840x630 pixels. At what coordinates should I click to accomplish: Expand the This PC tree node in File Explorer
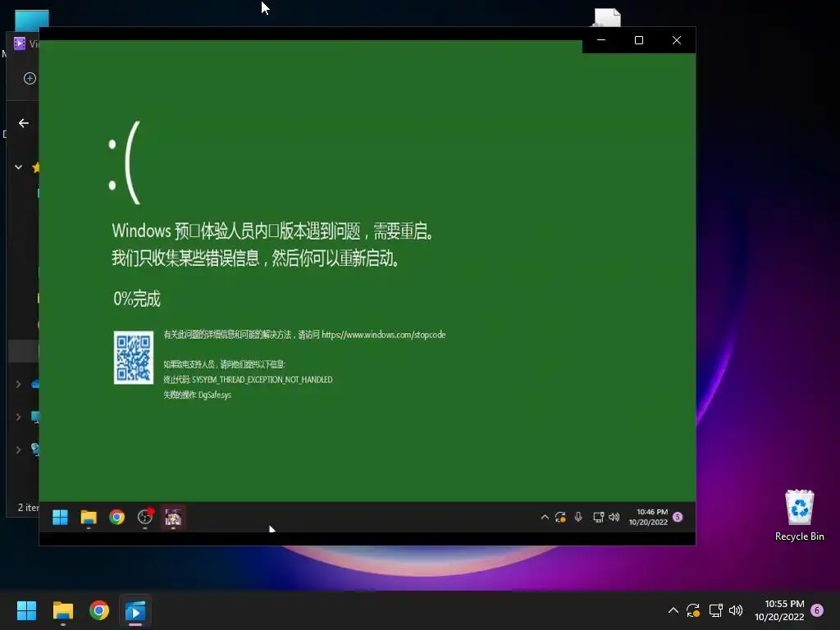coord(18,417)
